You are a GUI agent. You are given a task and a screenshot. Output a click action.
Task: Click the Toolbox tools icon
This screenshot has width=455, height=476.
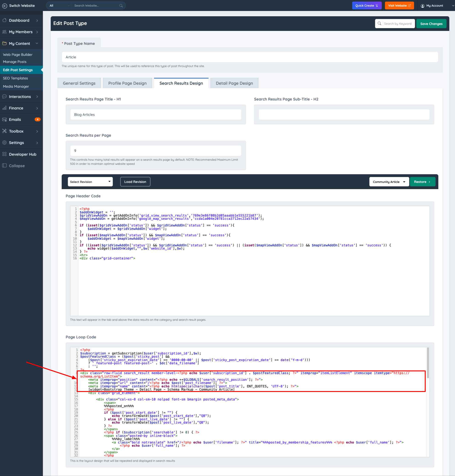4,131
